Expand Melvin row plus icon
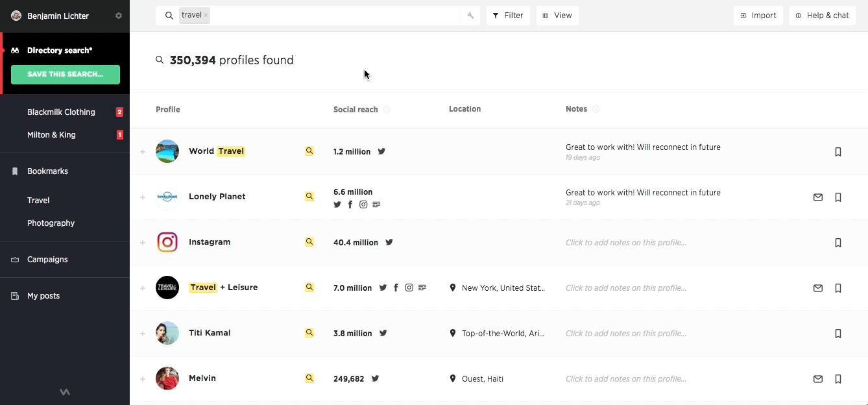The height and width of the screenshot is (405, 868). (x=143, y=379)
